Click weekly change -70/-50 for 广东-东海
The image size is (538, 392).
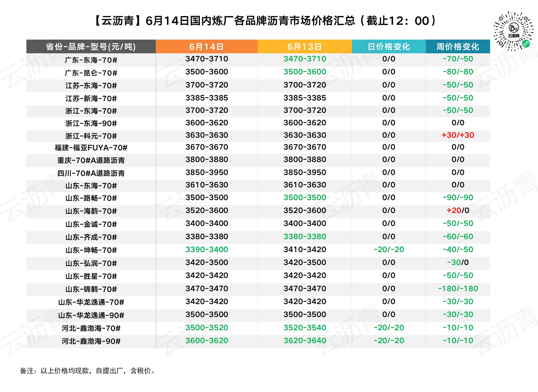pyautogui.click(x=458, y=59)
